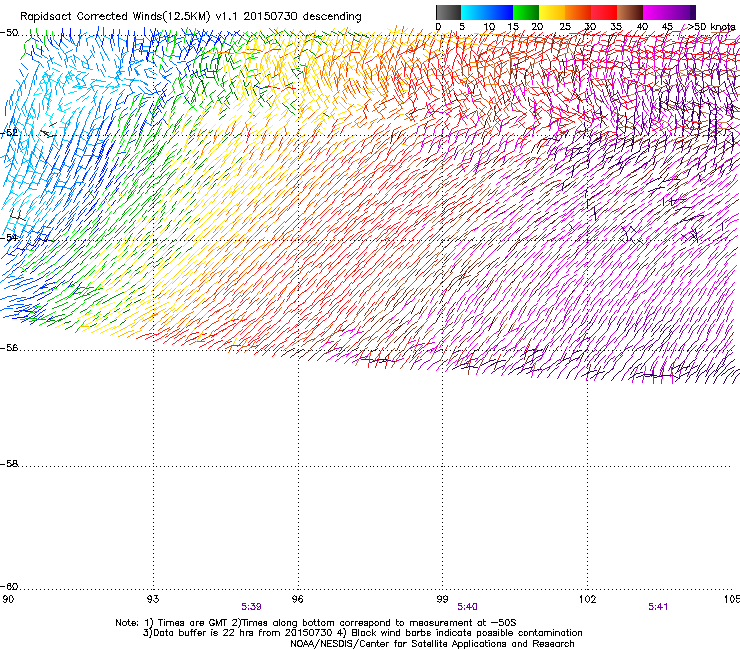Click the legend number '25'
The width and height of the screenshot is (740, 650).
tap(565, 27)
